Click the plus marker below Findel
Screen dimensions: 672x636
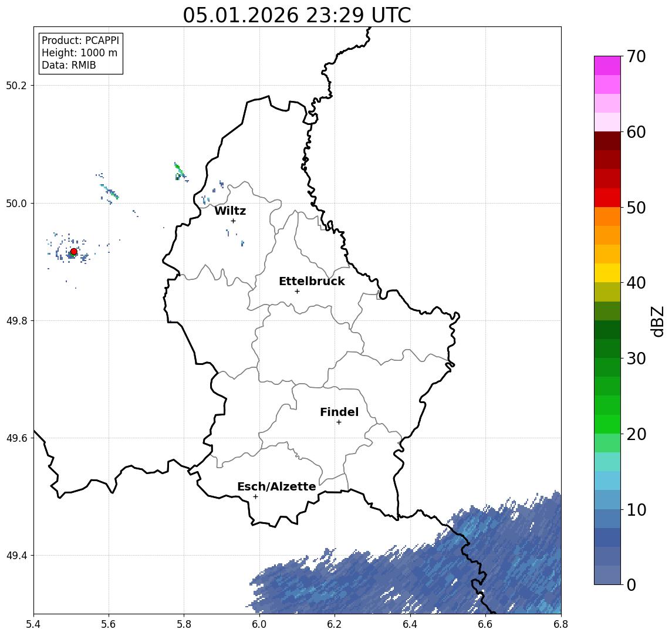pyautogui.click(x=339, y=422)
